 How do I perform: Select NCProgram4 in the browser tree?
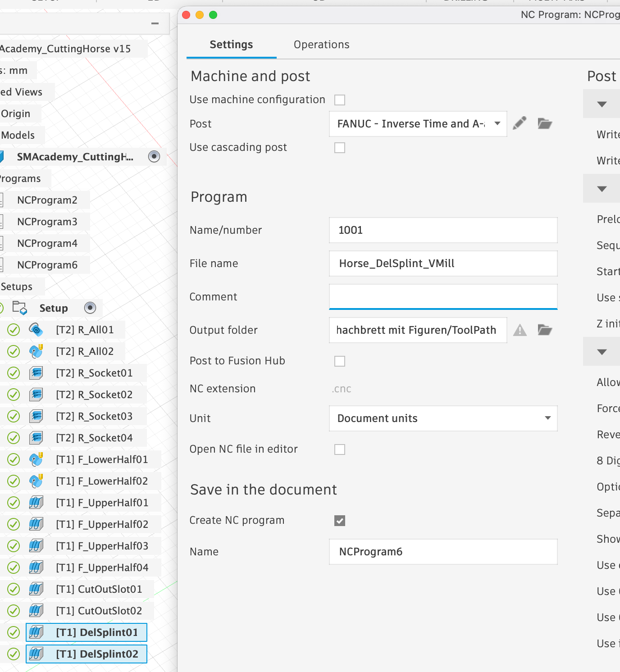47,243
